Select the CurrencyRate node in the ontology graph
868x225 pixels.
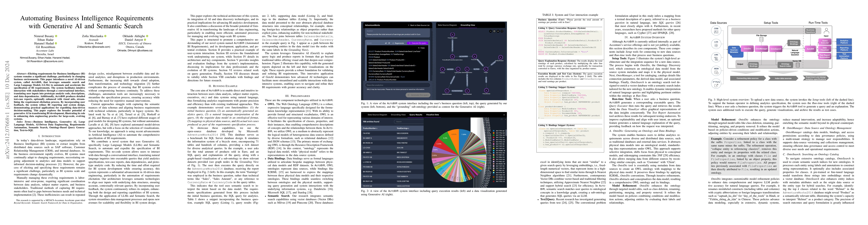point(458,70)
